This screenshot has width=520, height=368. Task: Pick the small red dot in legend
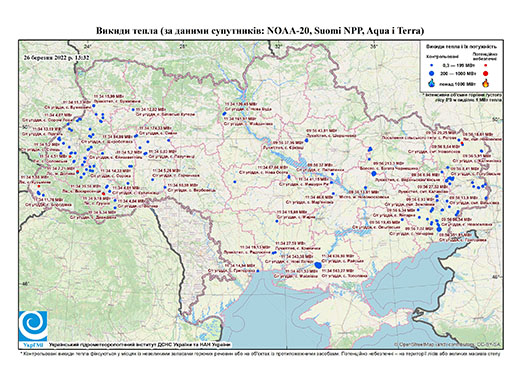click(485, 65)
